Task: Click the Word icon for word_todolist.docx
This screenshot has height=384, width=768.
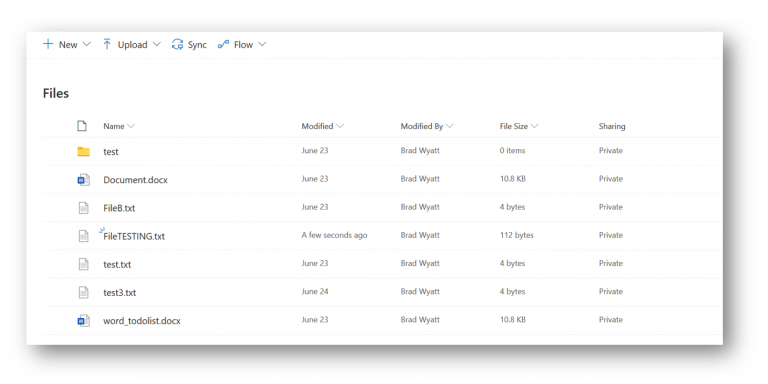Action: click(84, 321)
